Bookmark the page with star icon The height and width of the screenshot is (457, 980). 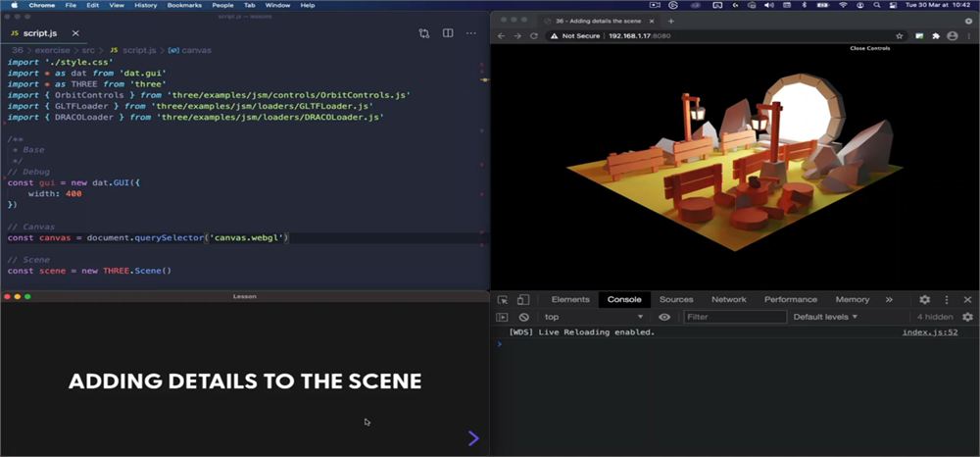click(900, 35)
